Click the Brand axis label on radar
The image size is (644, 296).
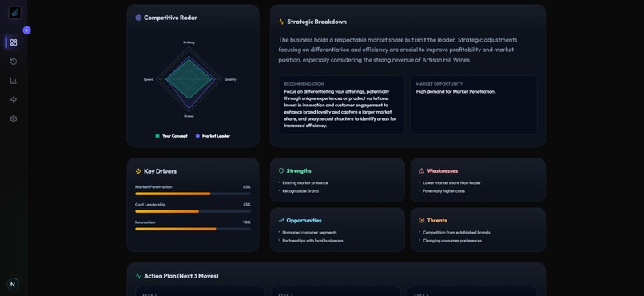pos(189,116)
